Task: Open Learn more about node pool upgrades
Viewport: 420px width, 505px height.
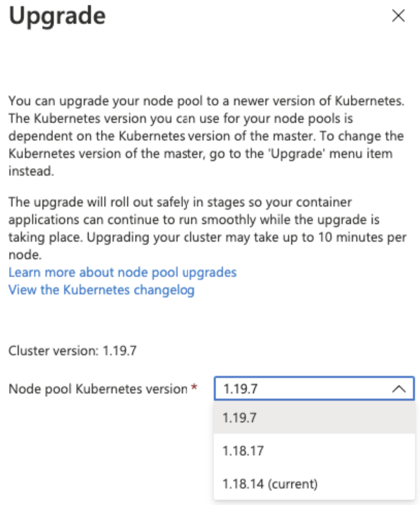Action: (122, 273)
